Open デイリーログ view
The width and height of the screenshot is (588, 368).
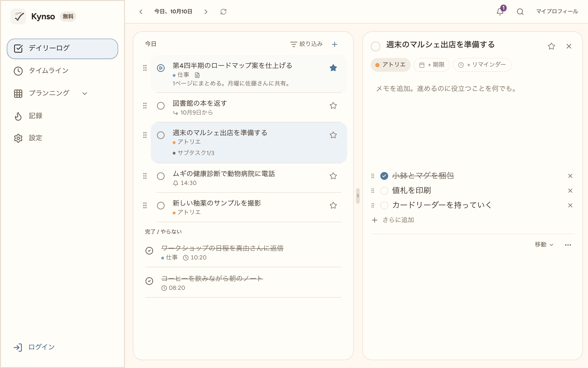62,49
